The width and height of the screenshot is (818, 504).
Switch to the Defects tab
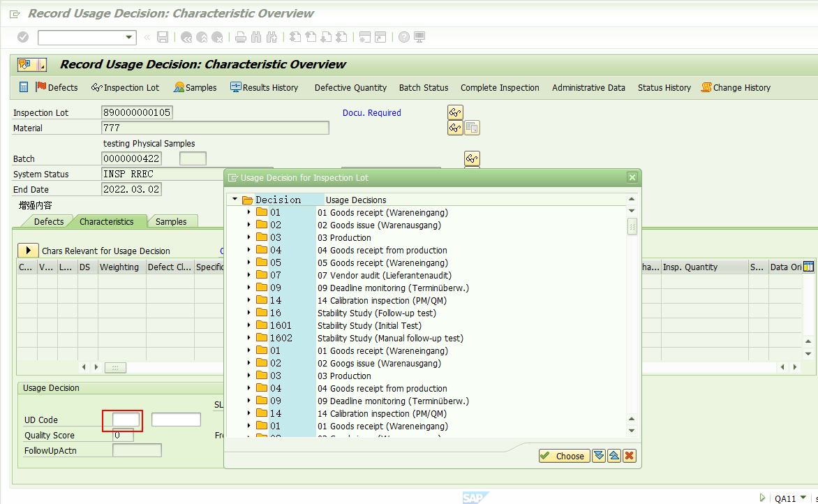pos(49,221)
